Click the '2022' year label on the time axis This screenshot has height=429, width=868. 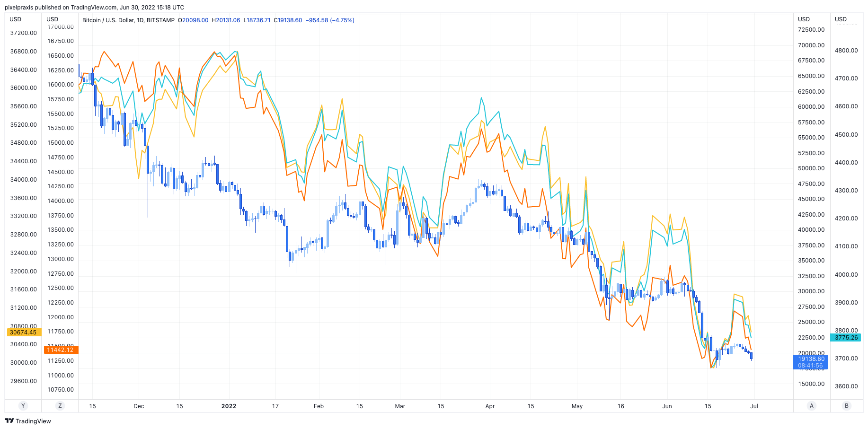pos(229,406)
